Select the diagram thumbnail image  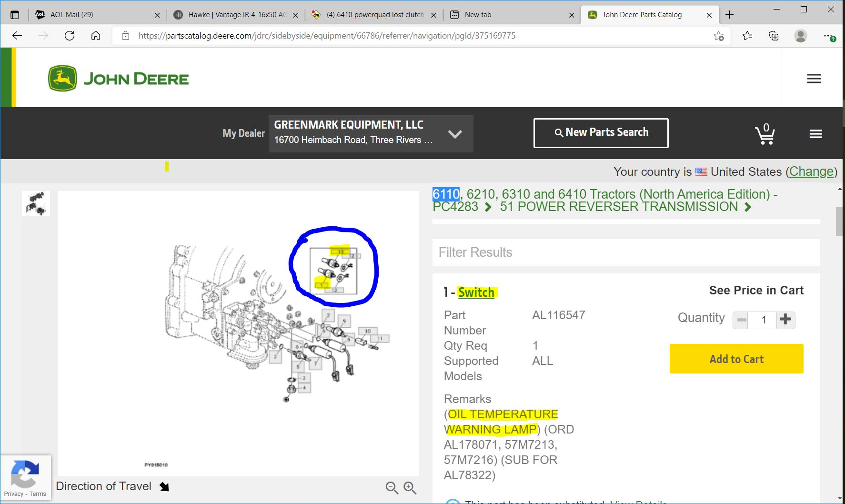[36, 203]
